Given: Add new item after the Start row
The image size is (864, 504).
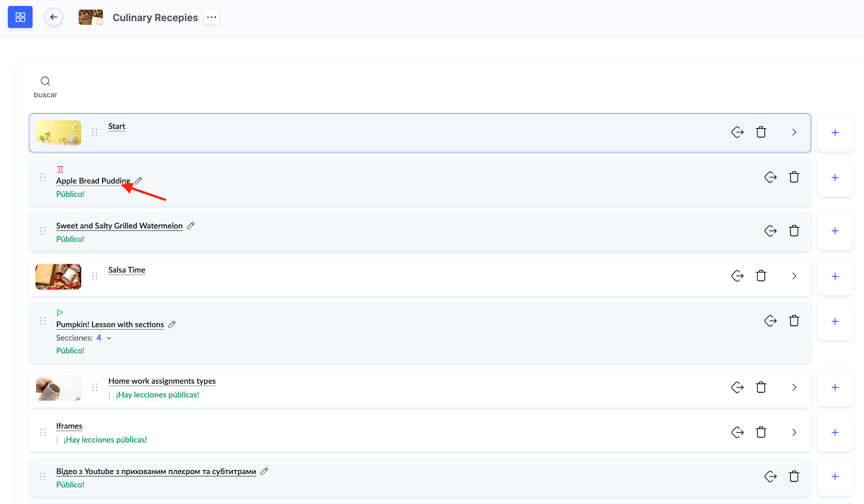Looking at the screenshot, I should (835, 133).
